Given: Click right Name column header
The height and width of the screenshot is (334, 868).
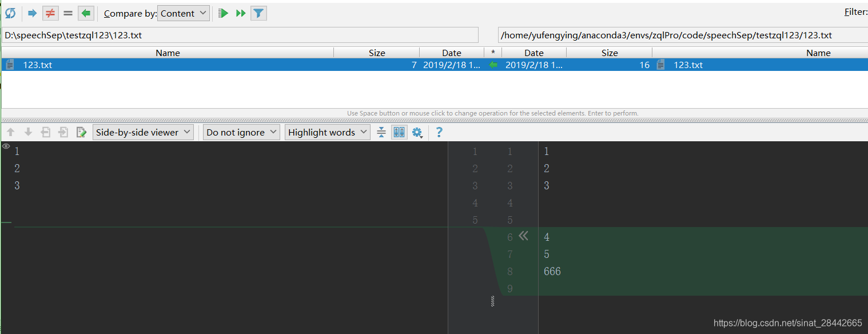Looking at the screenshot, I should click(x=818, y=53).
